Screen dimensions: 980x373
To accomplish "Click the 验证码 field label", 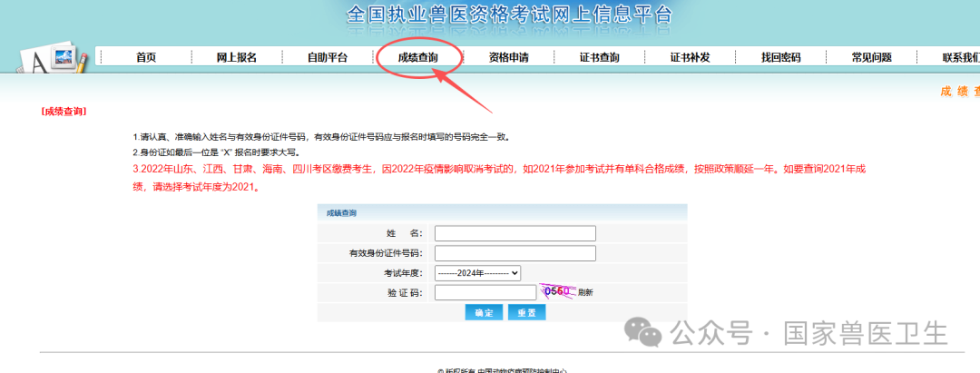I will pyautogui.click(x=405, y=292).
